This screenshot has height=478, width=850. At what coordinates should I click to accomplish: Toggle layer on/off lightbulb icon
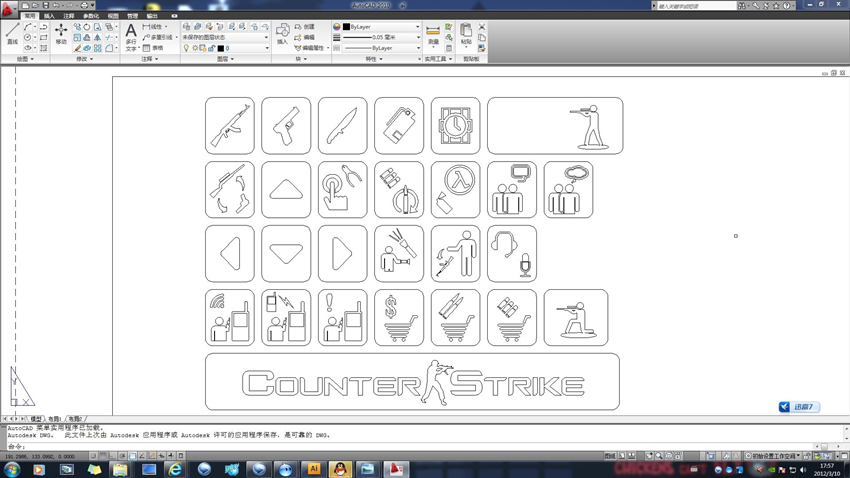tap(186, 48)
